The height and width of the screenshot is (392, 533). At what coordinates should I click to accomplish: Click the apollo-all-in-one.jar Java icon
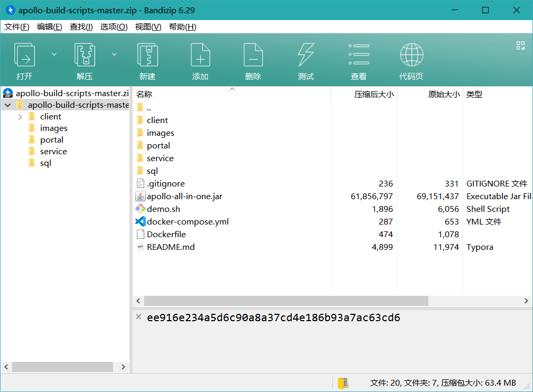click(141, 196)
